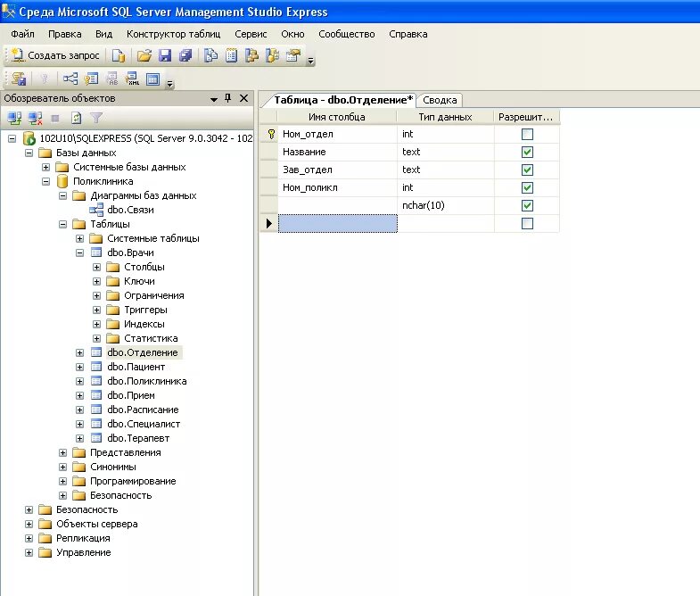
Task: Open the Вид menu
Action: click(x=103, y=34)
